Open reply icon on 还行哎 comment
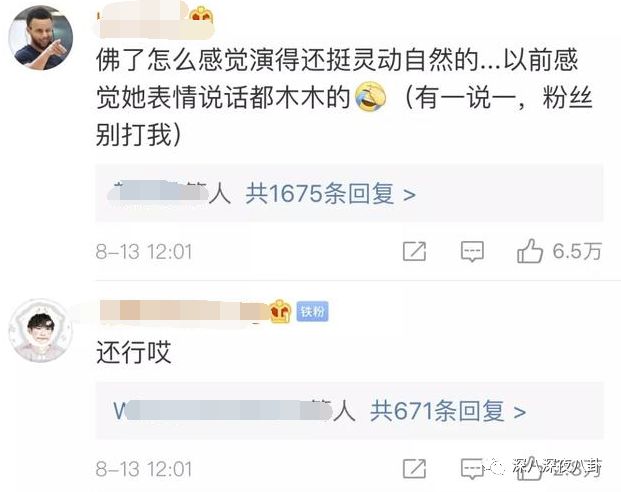The width and height of the screenshot is (621, 492). pos(472,469)
